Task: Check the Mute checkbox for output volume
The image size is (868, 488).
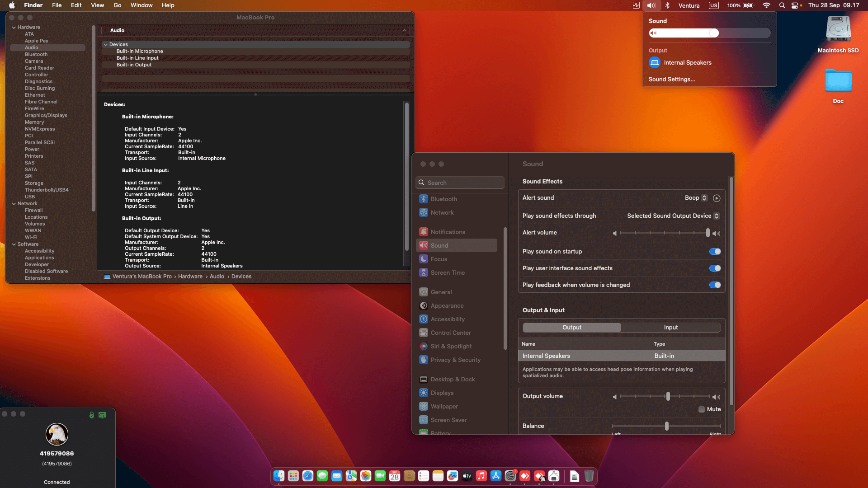Action: click(x=701, y=409)
